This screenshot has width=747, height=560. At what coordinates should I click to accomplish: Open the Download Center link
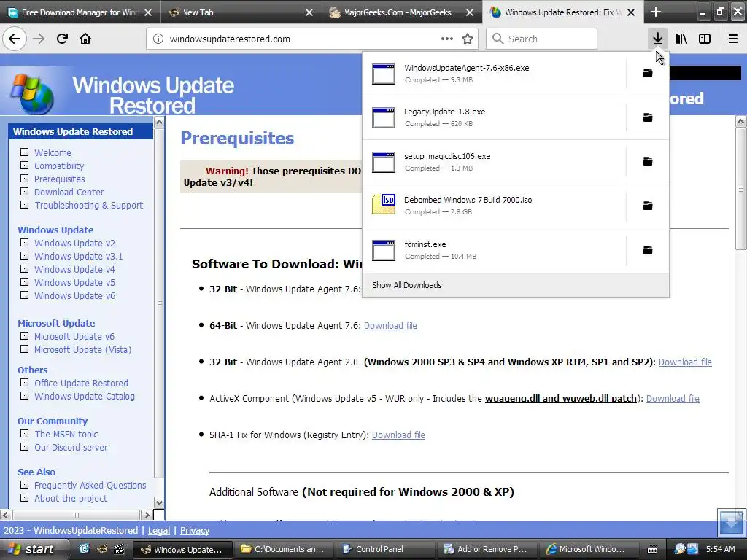point(69,192)
